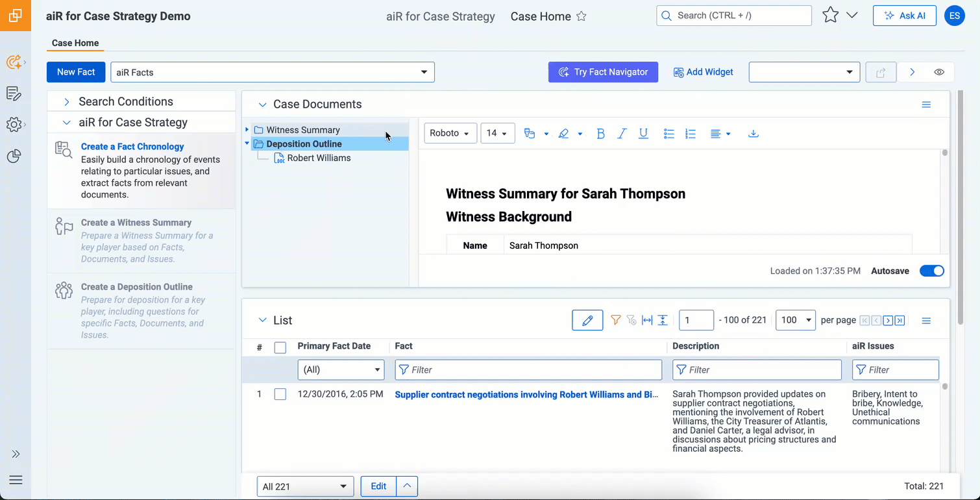
Task: Open Create a Deposition Outline
Action: point(137,287)
